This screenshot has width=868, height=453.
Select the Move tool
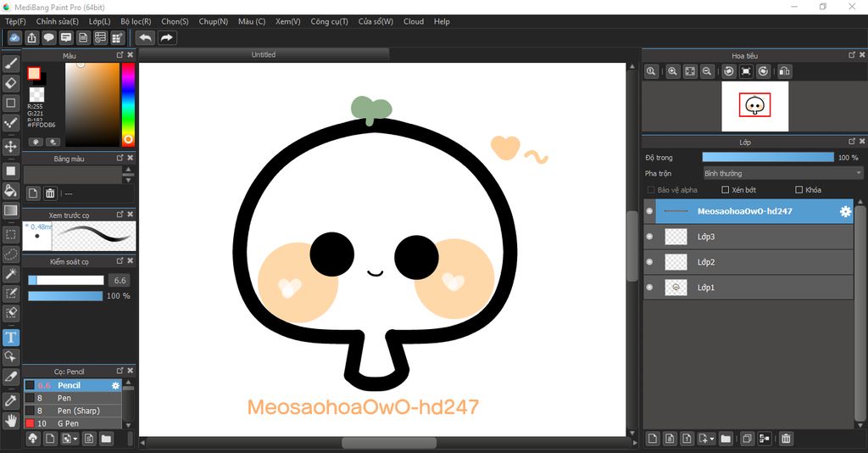click(x=10, y=147)
